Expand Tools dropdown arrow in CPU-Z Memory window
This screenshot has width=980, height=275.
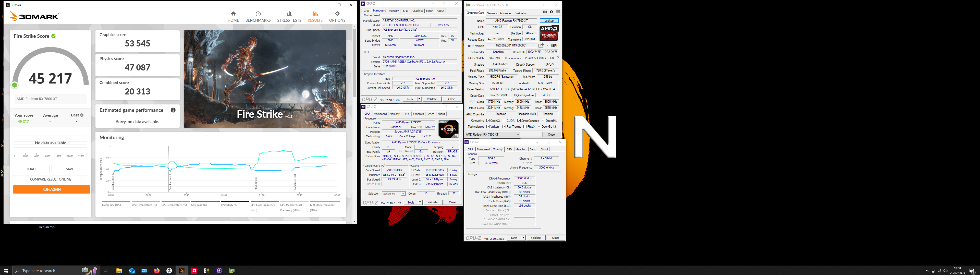pyautogui.click(x=523, y=238)
